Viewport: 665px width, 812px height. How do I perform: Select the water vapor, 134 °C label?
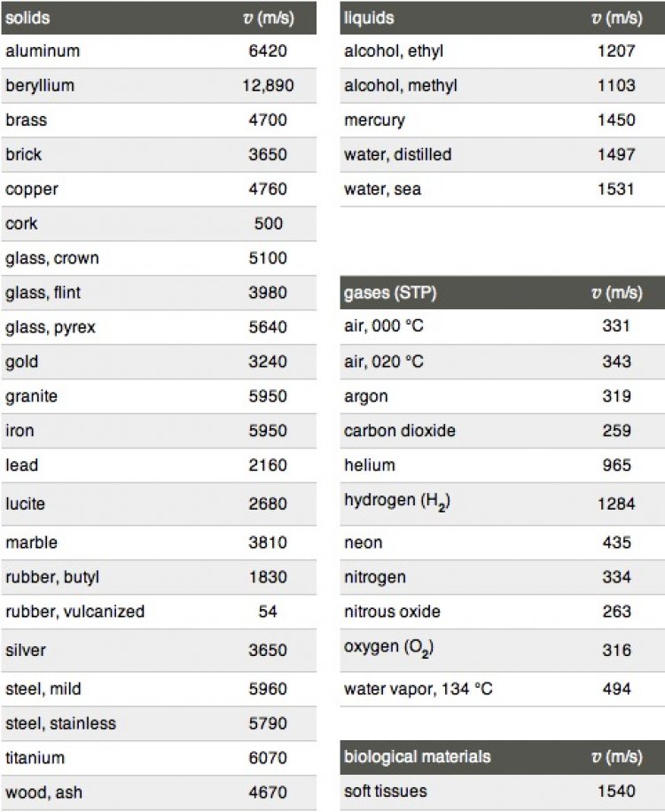point(418,689)
